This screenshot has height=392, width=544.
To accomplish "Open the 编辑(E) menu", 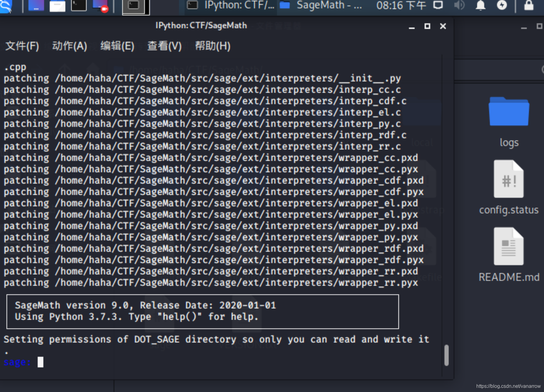I will tap(118, 46).
